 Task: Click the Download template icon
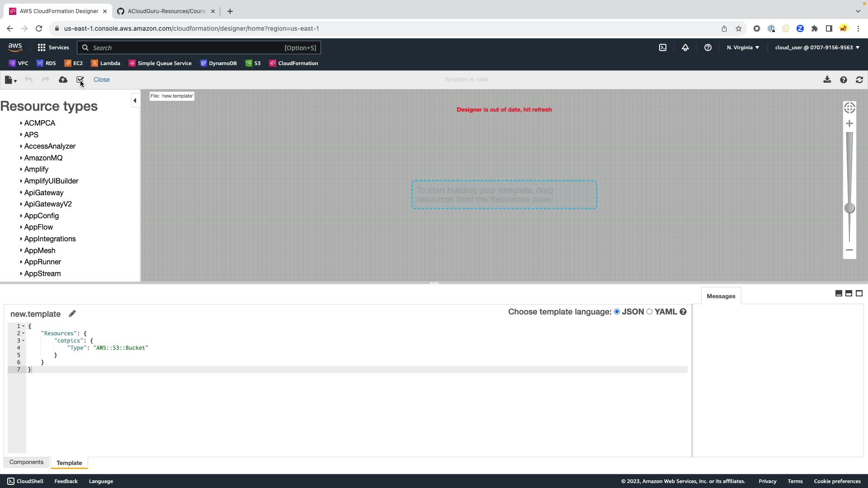(x=827, y=80)
